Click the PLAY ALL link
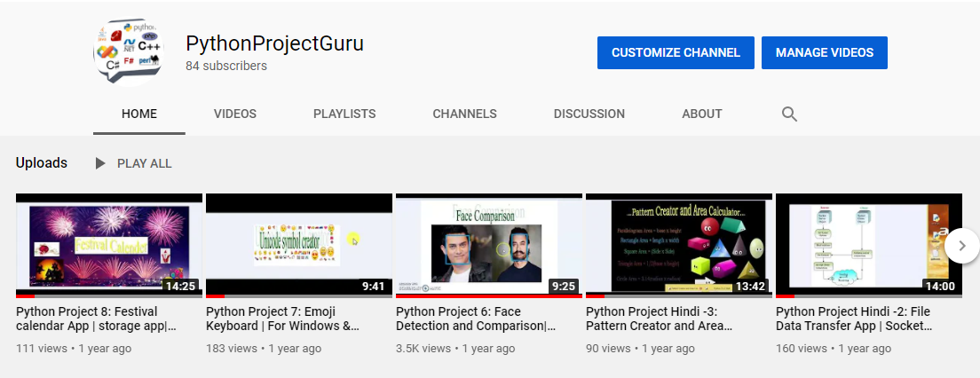This screenshot has width=980, height=378. click(x=145, y=163)
